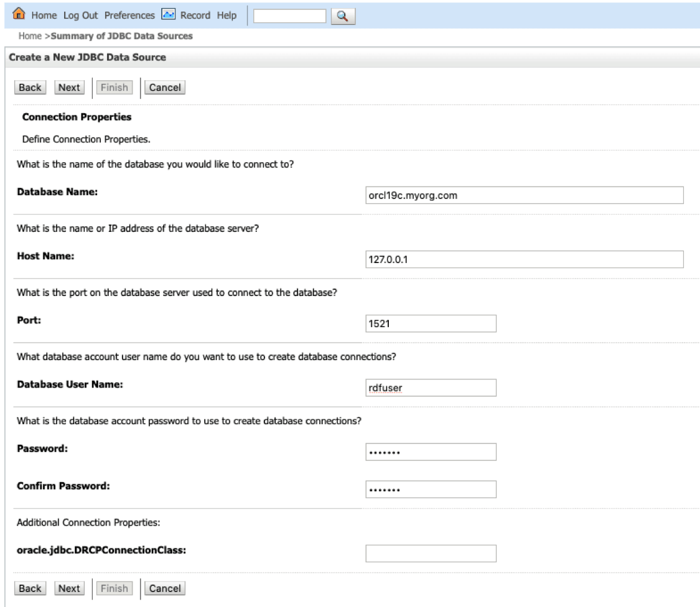This screenshot has height=607, width=700.
Task: Open Preferences in top toolbar
Action: coord(129,15)
